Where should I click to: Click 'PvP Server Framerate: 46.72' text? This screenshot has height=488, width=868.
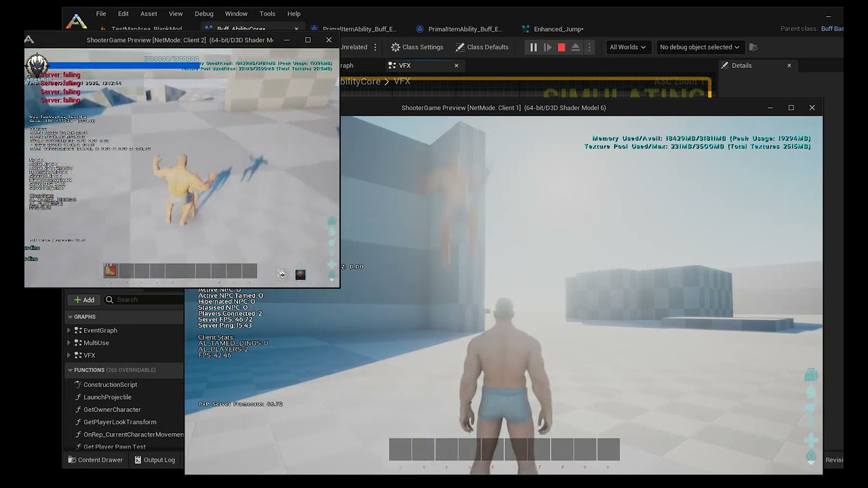(240, 404)
